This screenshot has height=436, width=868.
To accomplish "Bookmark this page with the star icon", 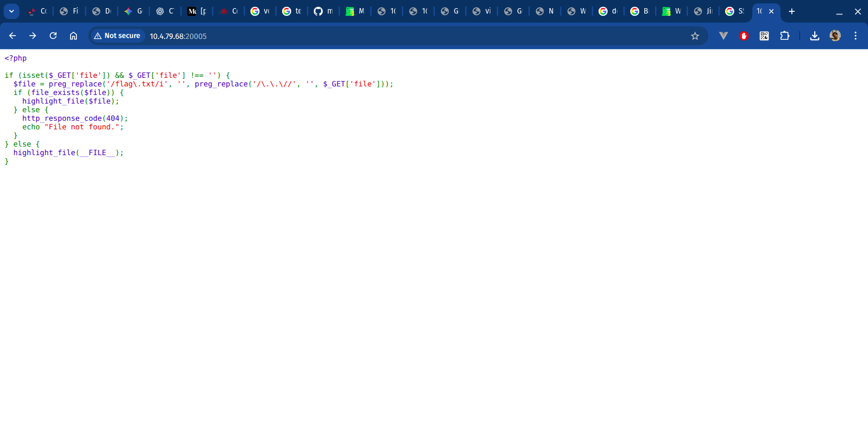I will 695,36.
